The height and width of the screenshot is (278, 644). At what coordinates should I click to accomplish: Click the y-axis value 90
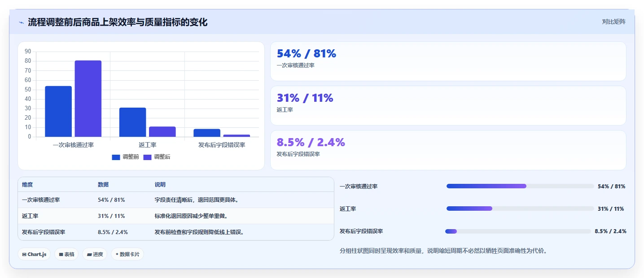[x=28, y=52]
